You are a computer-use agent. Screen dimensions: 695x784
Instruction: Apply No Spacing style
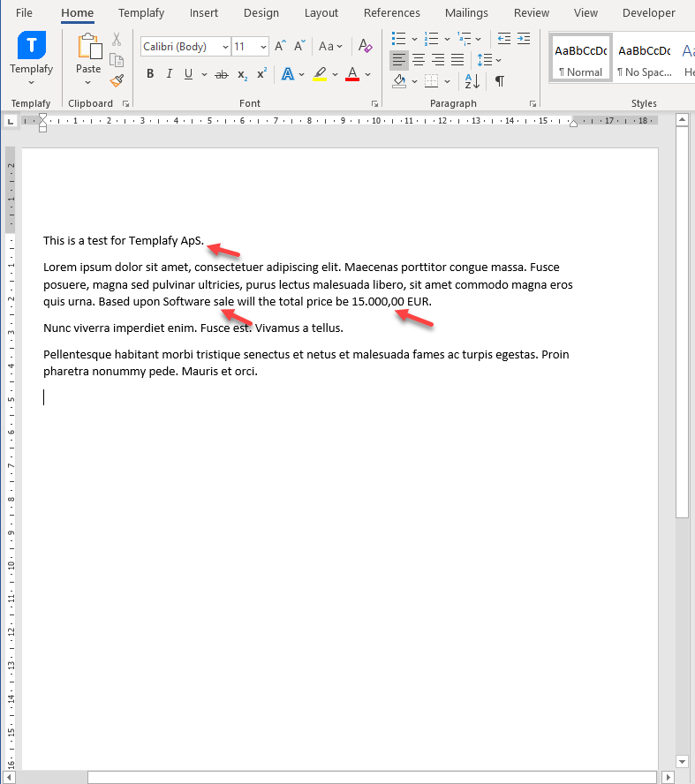tap(645, 58)
